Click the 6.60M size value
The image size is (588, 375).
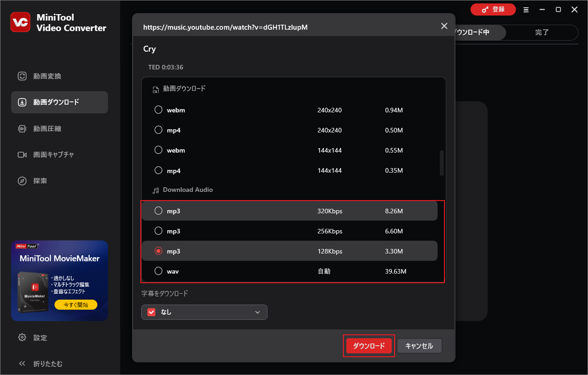[x=394, y=231]
